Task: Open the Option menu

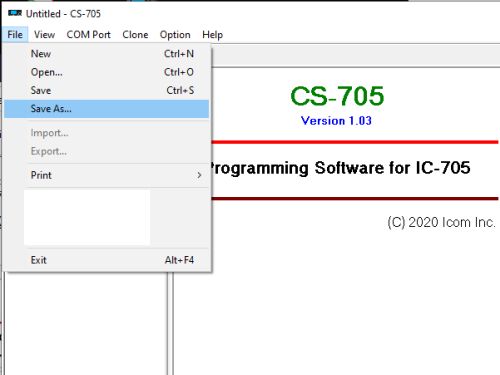Action: (175, 34)
